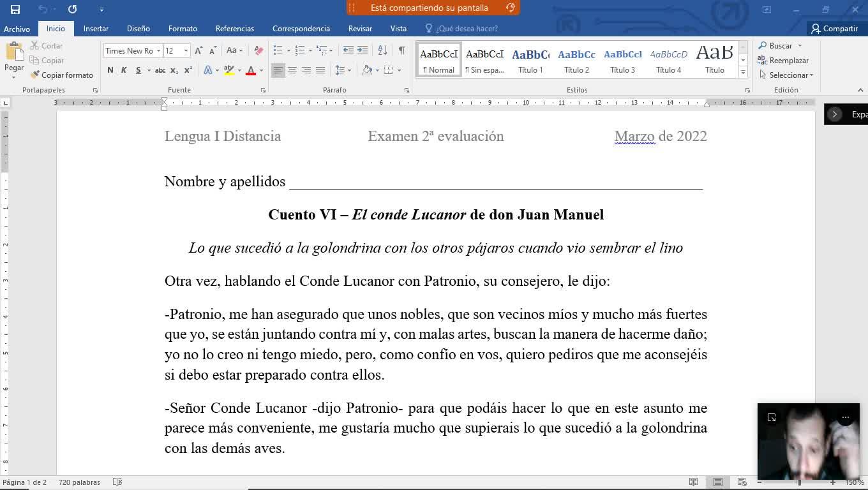Switch to the Diseño tab
This screenshot has height=490, width=868.
point(138,29)
